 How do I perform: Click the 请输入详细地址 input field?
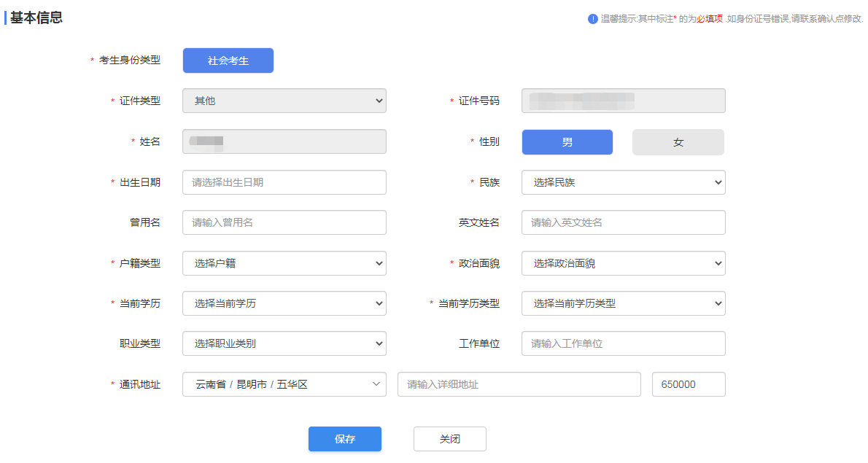(x=519, y=384)
